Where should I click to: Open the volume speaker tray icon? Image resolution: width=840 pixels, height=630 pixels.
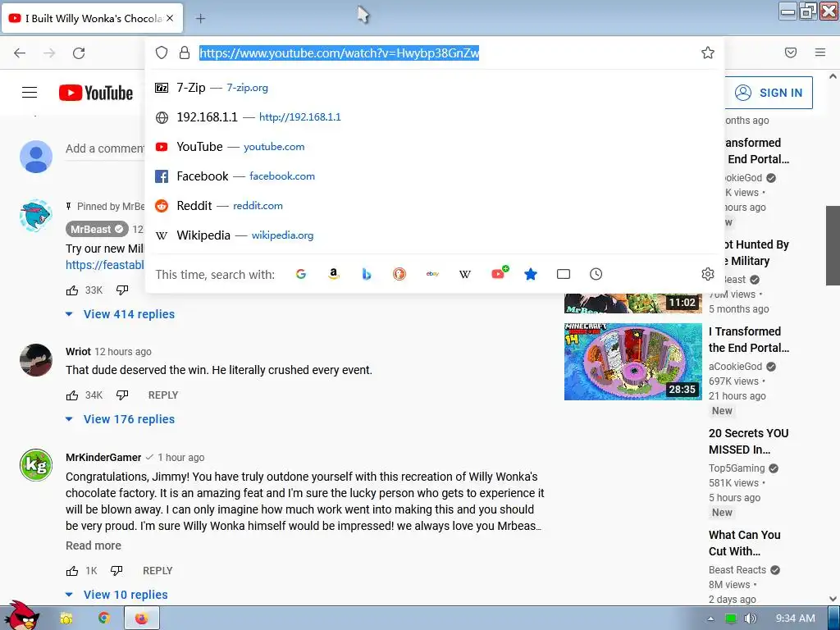750,619
